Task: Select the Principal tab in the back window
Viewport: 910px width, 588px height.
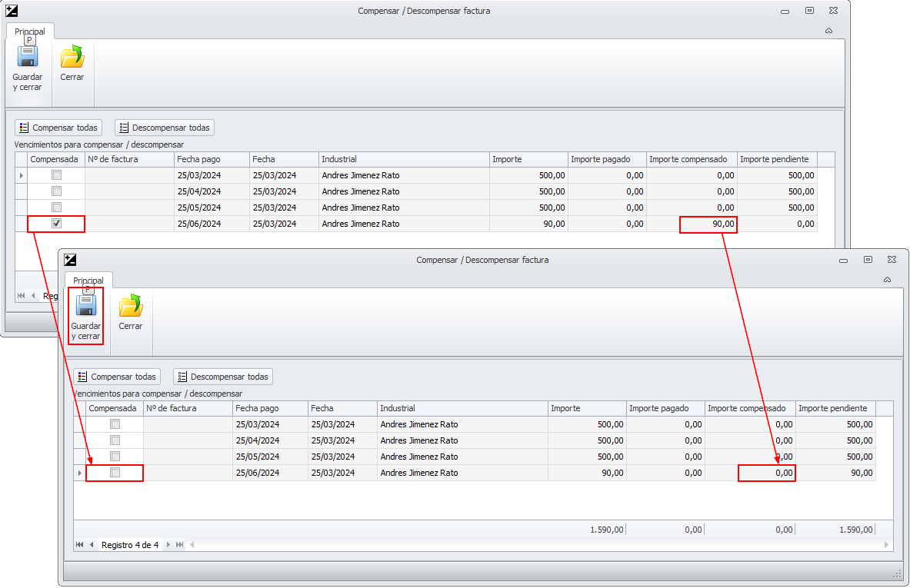Action: pyautogui.click(x=30, y=32)
